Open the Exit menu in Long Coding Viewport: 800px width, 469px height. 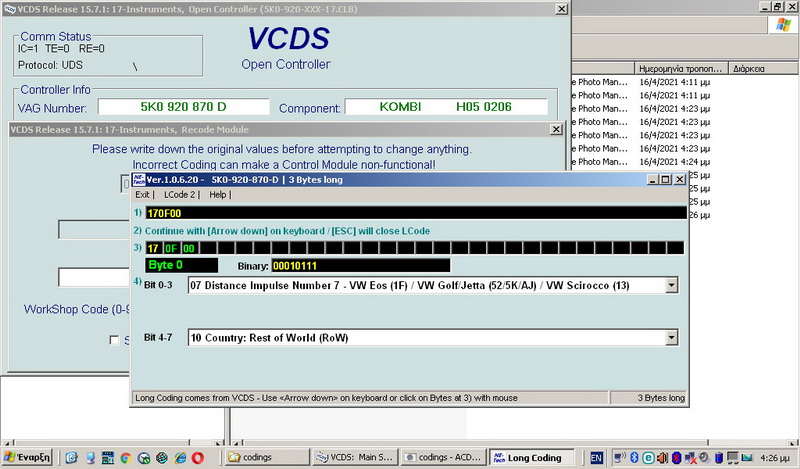(142, 194)
